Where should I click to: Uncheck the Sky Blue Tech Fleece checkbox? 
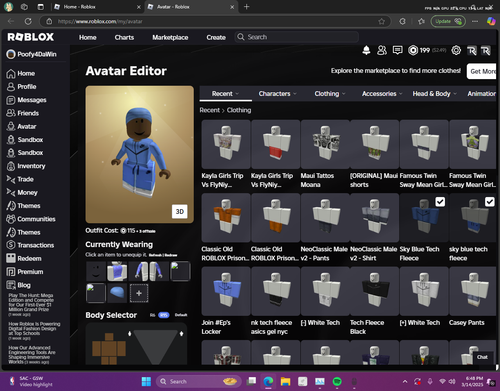(x=440, y=202)
